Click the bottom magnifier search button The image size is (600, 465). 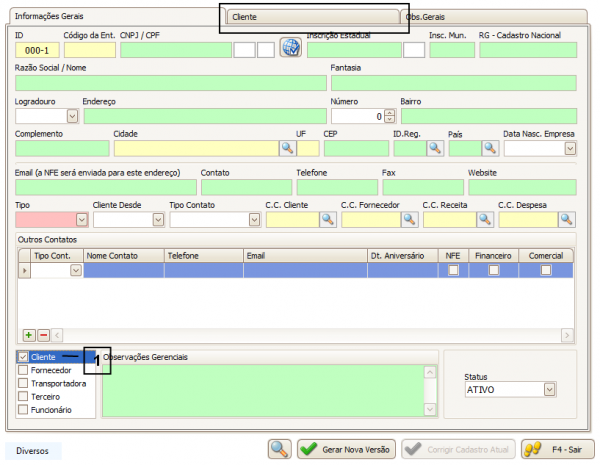(x=280, y=449)
